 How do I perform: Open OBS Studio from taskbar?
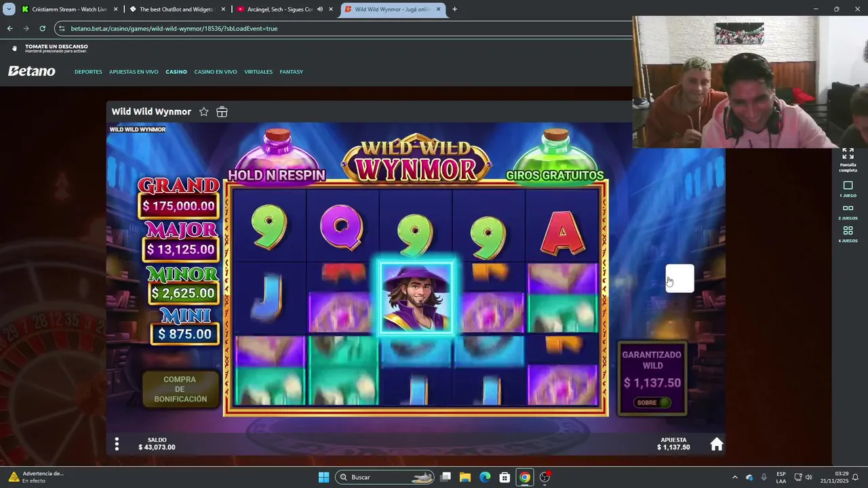(x=545, y=477)
